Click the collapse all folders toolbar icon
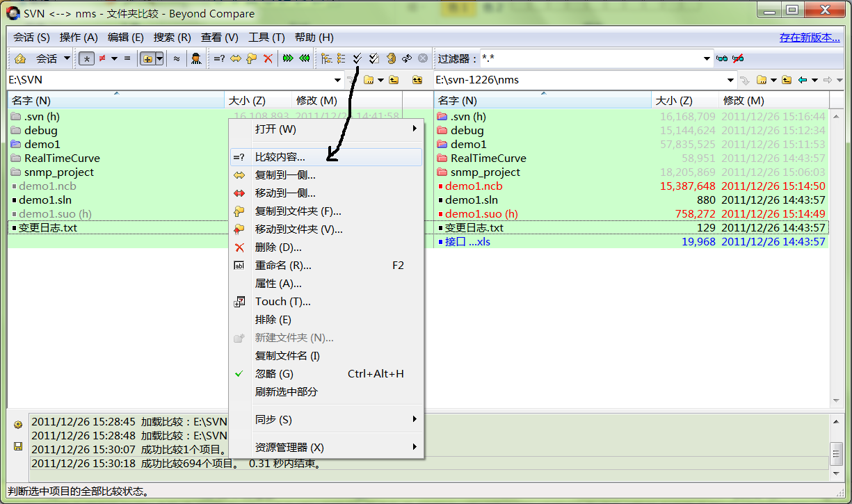Screen dimensions: 852x504 [x=341, y=58]
